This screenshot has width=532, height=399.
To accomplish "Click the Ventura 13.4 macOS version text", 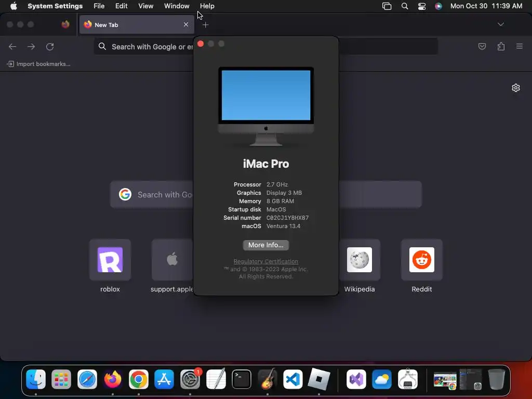I will pos(283,226).
